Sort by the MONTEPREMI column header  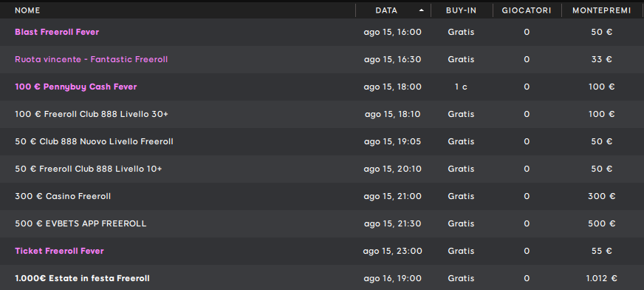click(602, 10)
